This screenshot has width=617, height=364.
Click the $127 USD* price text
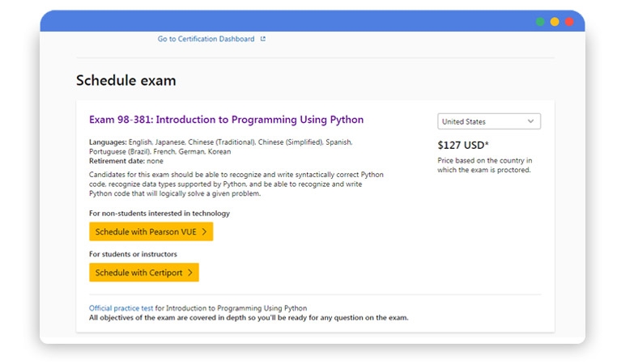coord(463,145)
